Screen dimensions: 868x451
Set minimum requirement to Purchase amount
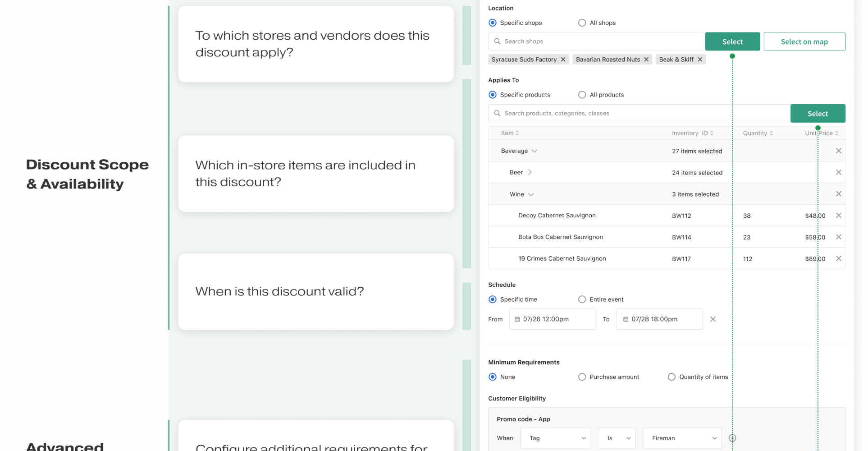point(582,377)
